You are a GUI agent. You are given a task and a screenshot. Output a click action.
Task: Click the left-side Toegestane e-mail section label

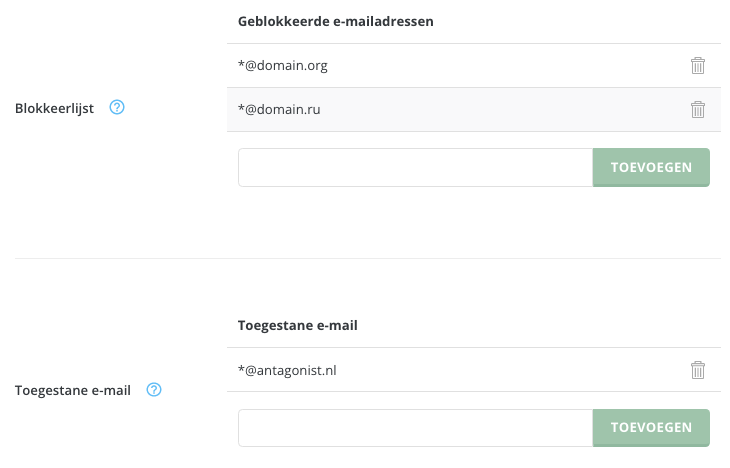point(73,390)
